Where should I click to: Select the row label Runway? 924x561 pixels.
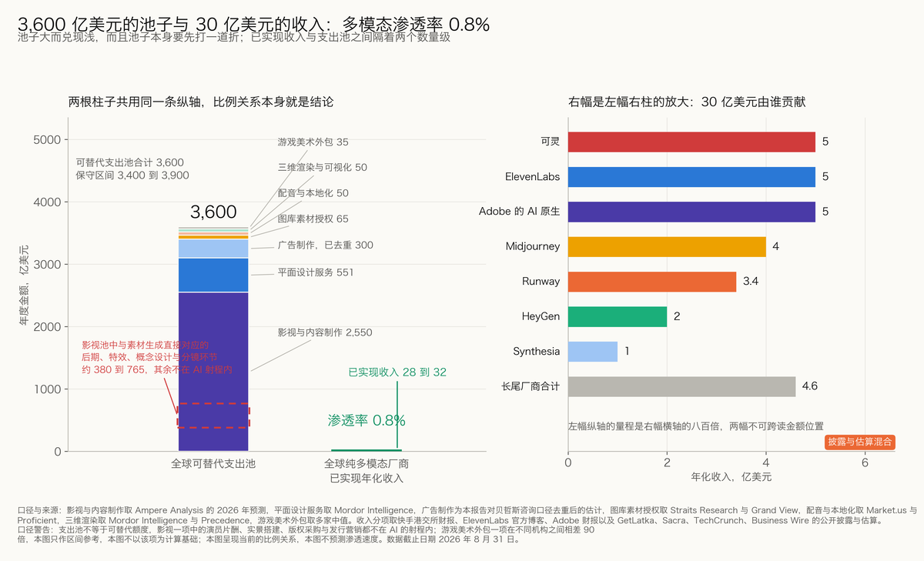click(541, 282)
